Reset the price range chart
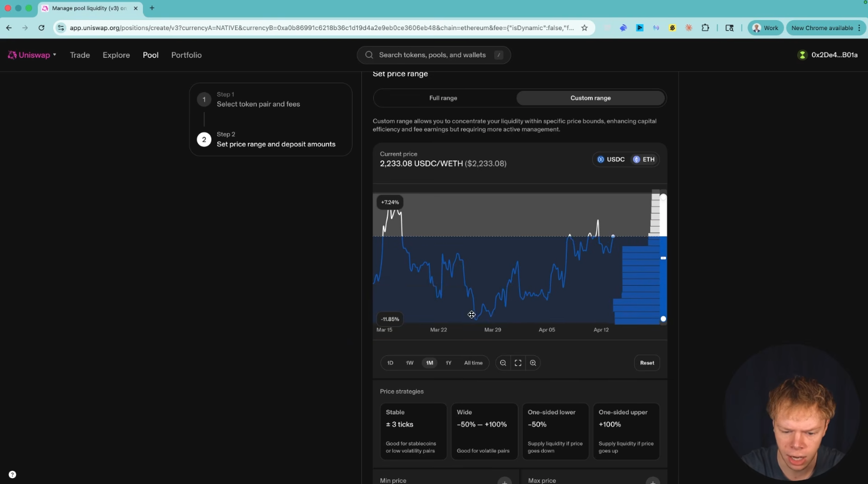Viewport: 868px width, 484px height. pos(647,363)
